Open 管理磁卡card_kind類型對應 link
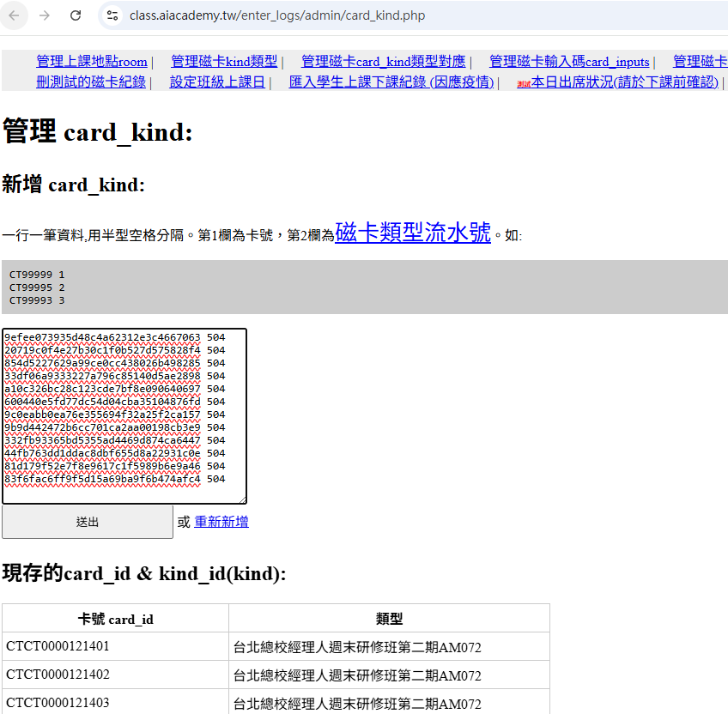 [383, 62]
